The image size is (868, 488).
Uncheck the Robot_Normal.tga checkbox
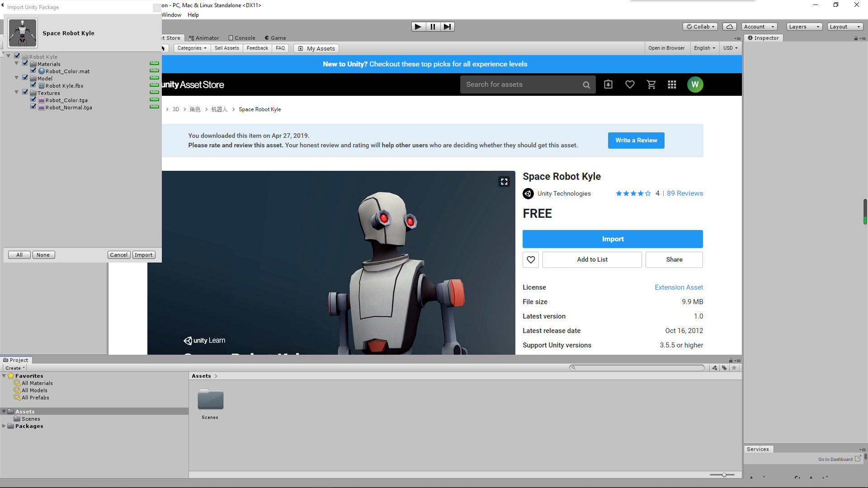coord(33,107)
